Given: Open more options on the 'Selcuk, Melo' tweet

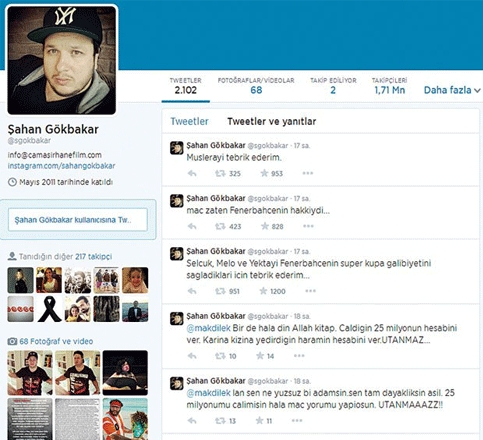Looking at the screenshot, I should [x=310, y=291].
